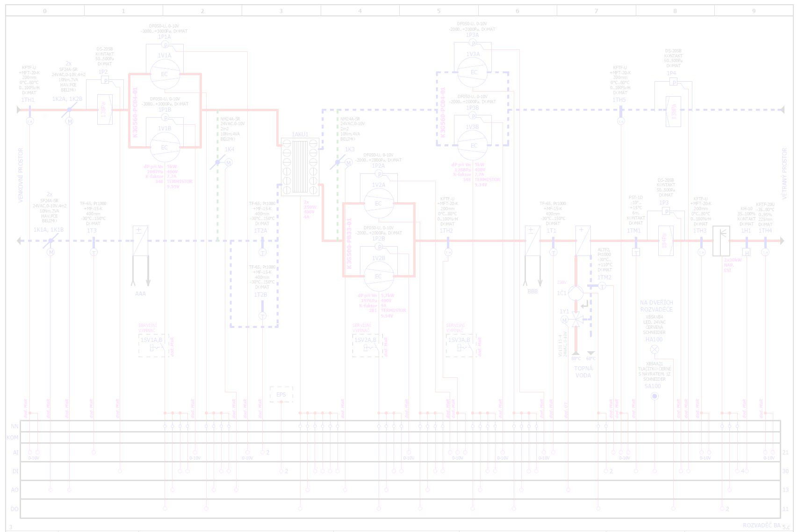Click the 1TH3 sensor symbol

click(x=701, y=252)
